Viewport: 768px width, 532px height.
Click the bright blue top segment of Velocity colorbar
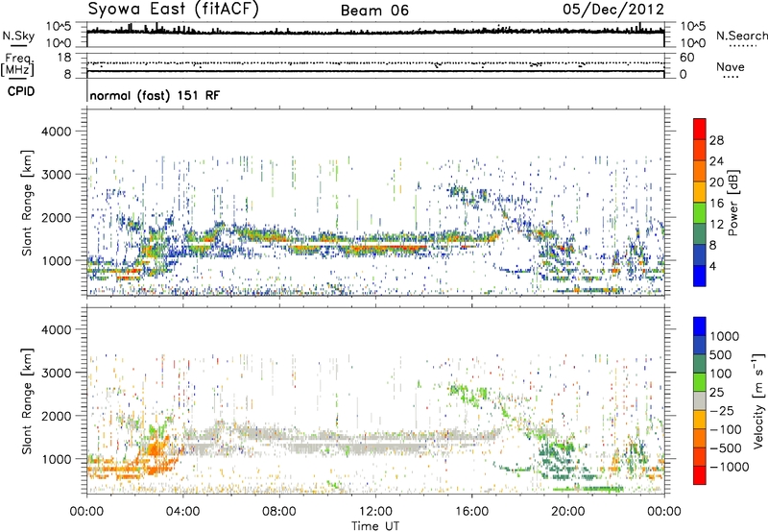(700, 326)
